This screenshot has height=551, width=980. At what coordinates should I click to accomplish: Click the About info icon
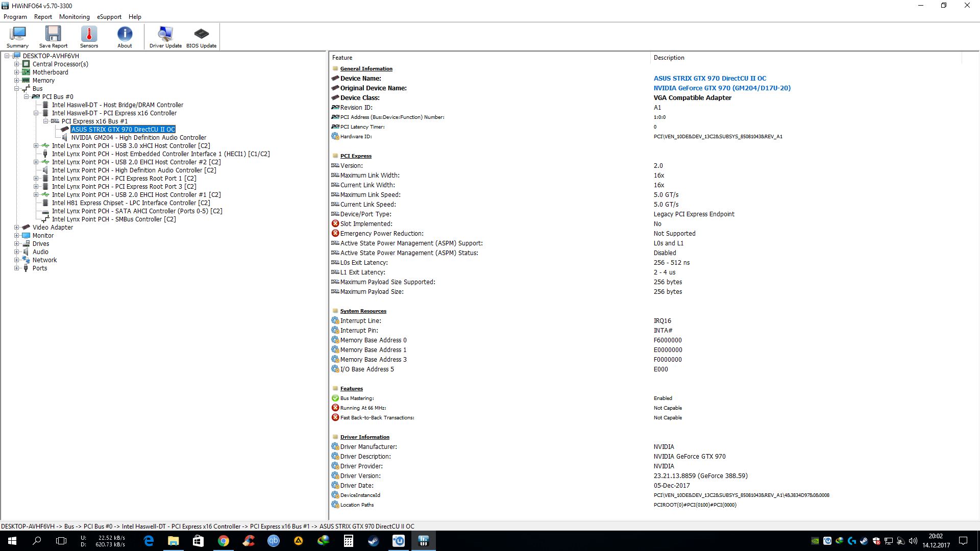point(125,37)
